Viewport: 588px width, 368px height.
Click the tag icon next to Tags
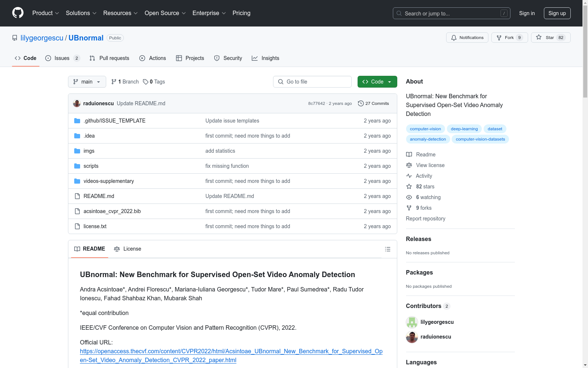pos(146,82)
